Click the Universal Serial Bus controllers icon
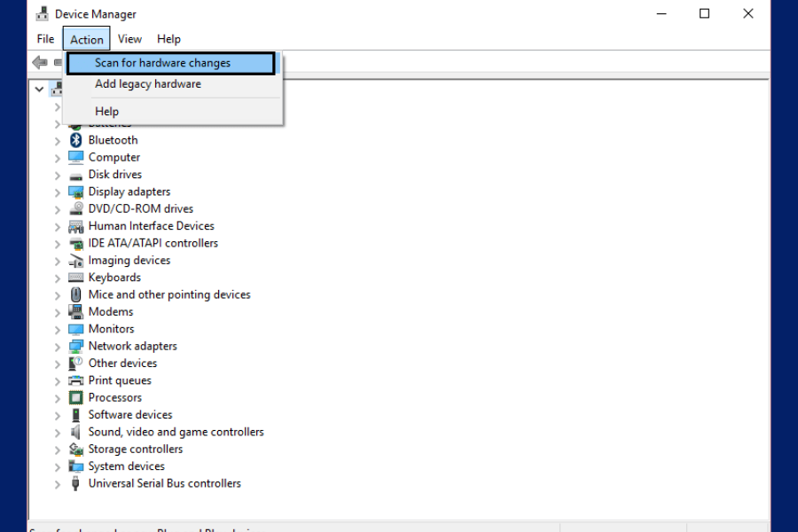This screenshot has width=798, height=532. tap(75, 483)
